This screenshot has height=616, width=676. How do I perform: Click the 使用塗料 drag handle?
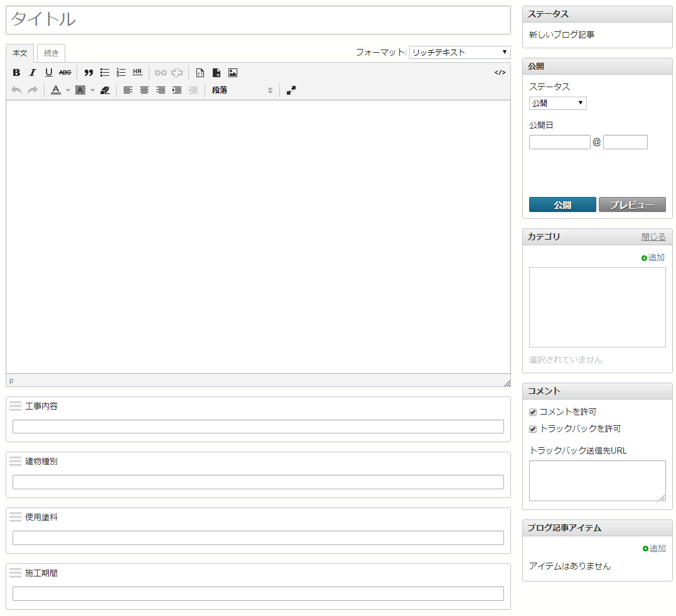pos(15,517)
